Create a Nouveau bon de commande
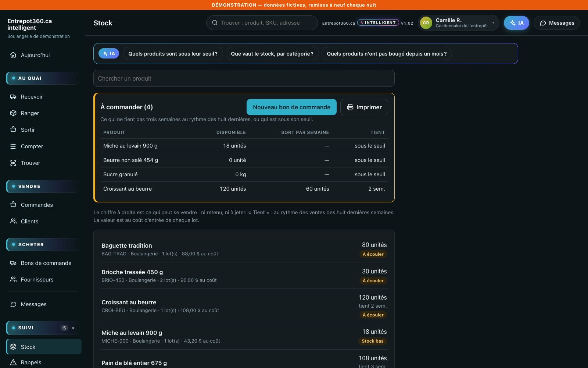This screenshot has width=588, height=368. (x=291, y=107)
